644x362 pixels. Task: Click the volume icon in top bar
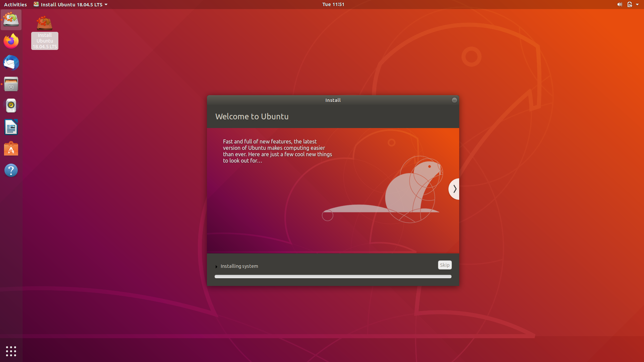(619, 4)
